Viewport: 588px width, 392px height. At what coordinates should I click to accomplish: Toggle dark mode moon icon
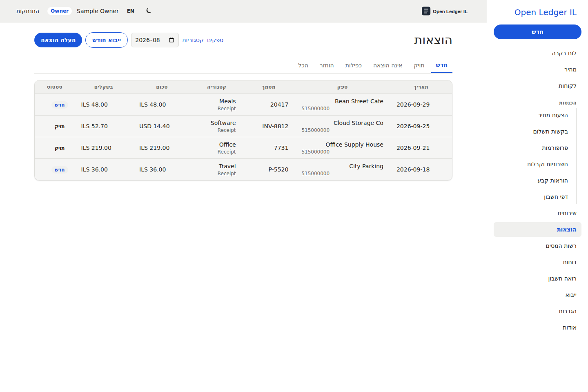tap(149, 11)
